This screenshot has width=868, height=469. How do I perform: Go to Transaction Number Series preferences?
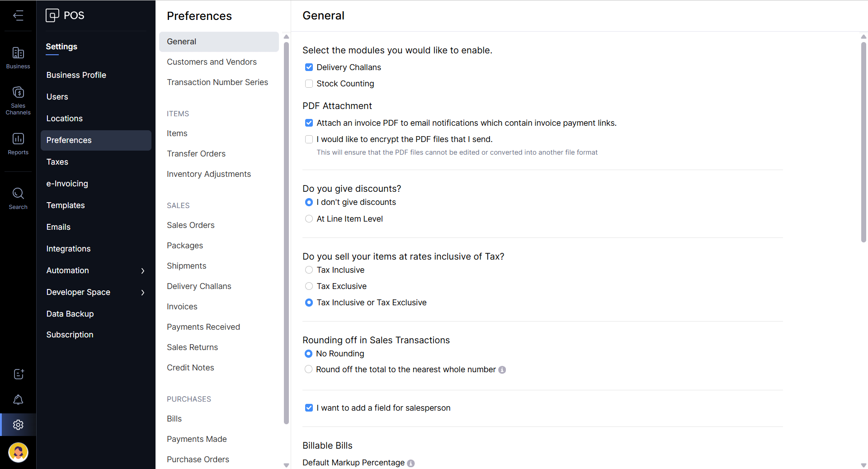(x=217, y=82)
